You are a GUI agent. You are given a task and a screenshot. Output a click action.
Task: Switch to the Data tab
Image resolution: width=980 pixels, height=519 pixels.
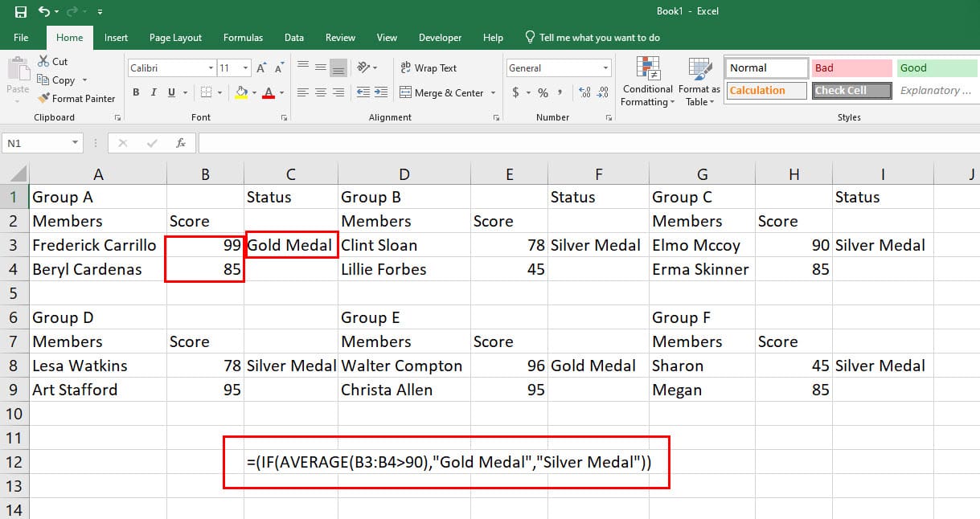click(x=294, y=38)
